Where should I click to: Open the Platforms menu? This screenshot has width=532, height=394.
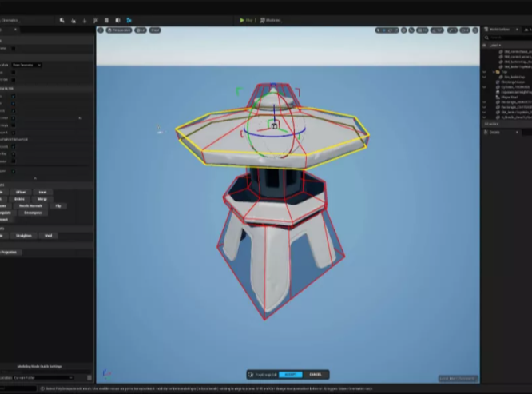271,20
